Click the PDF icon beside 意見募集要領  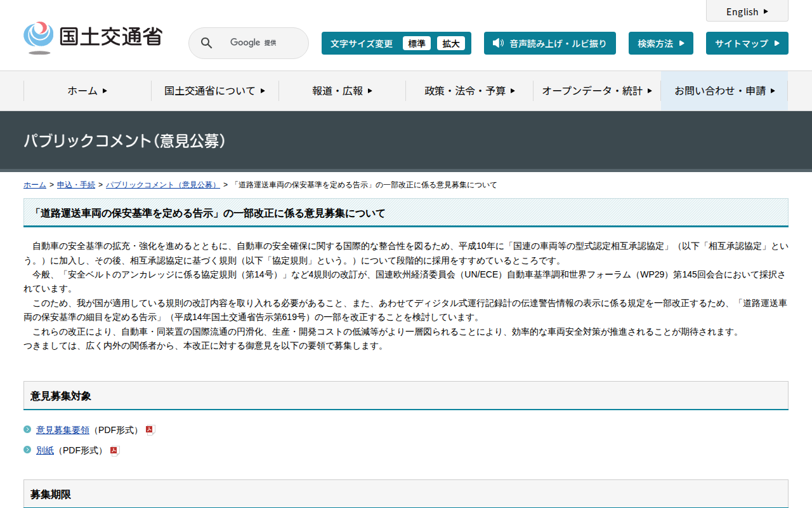[150, 430]
